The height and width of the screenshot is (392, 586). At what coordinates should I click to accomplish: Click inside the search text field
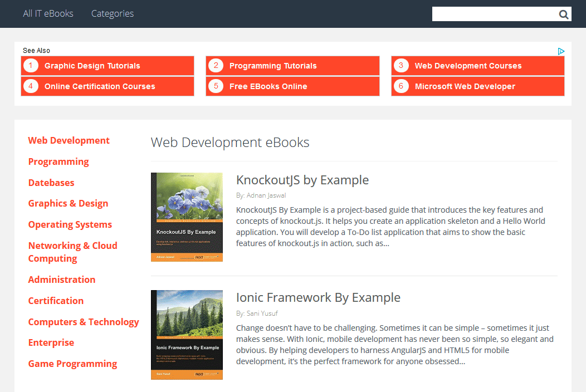click(x=494, y=14)
